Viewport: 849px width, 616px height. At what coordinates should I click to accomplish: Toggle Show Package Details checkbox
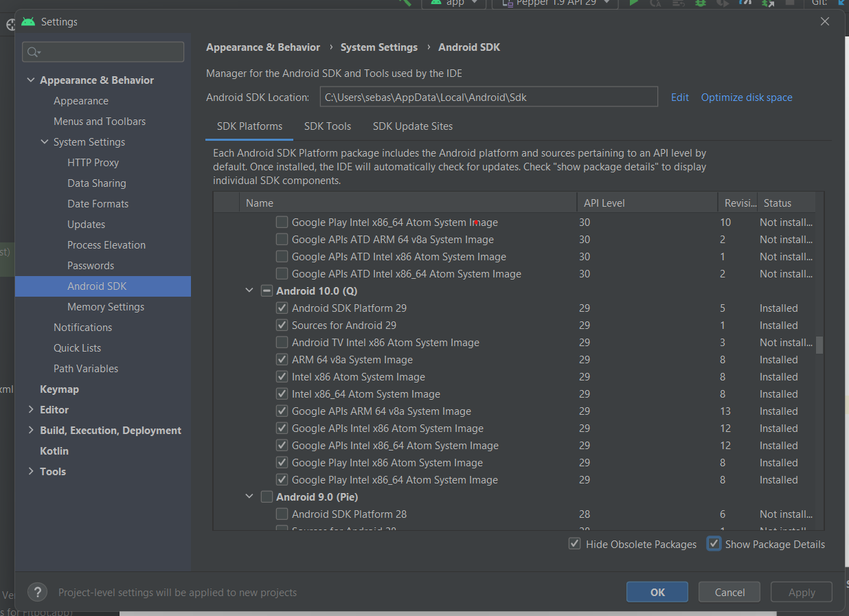point(714,544)
